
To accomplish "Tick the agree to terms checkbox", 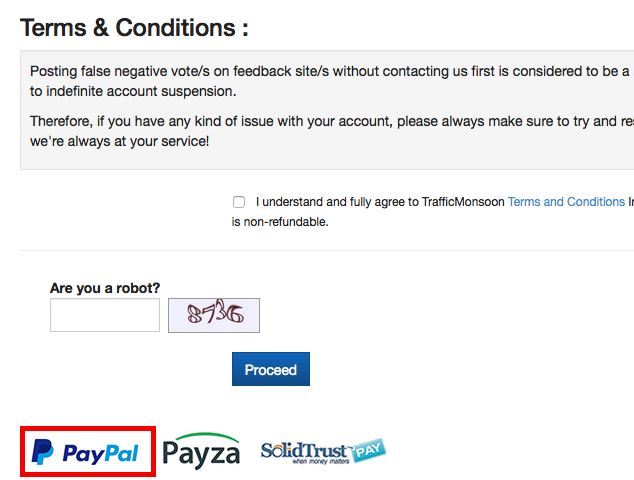I will 239,202.
